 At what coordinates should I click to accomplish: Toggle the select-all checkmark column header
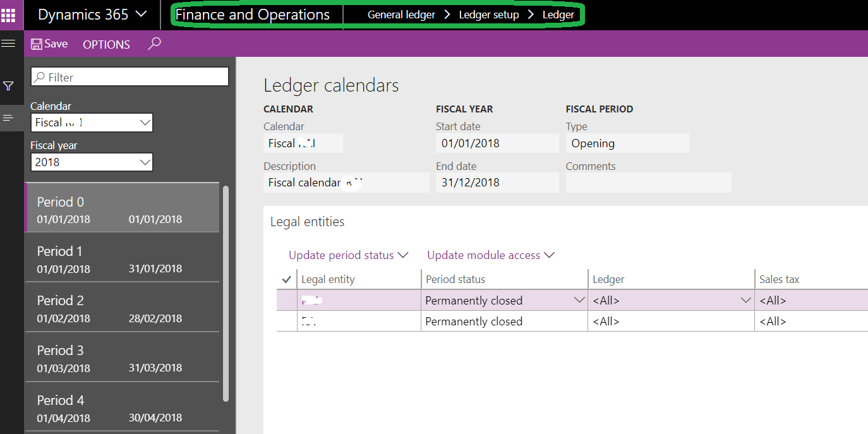click(x=286, y=279)
